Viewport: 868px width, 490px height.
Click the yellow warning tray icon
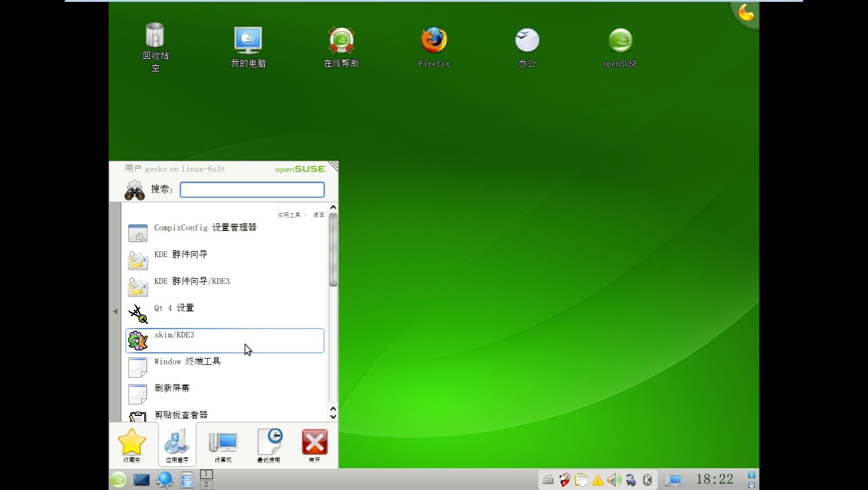598,480
